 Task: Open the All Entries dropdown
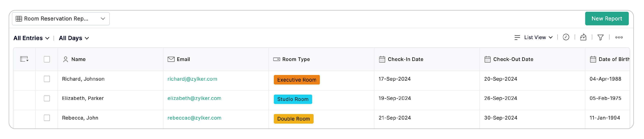[31, 38]
